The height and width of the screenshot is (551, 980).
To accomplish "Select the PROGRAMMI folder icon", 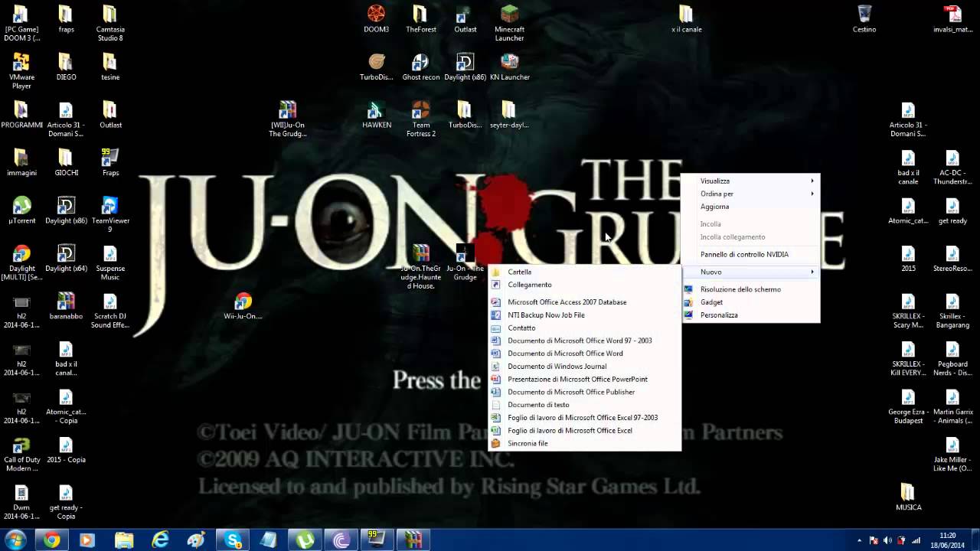I will click(x=21, y=114).
